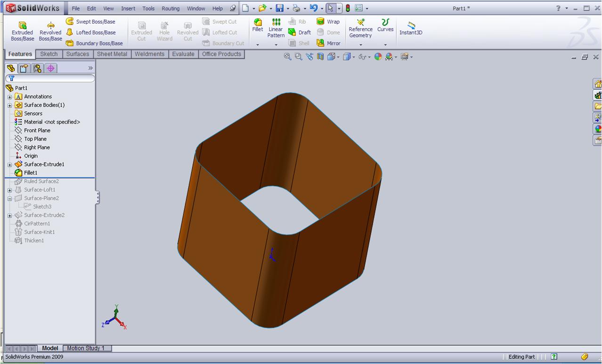The image size is (602, 364).
Task: Open the Linear Pattern dropdown arrow
Action: tap(276, 45)
